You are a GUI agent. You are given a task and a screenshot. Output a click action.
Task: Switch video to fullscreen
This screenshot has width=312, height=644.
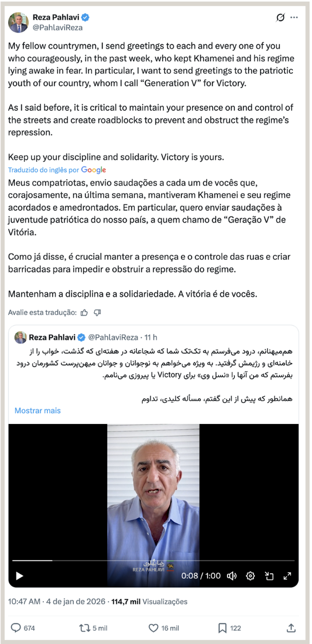[x=287, y=576]
